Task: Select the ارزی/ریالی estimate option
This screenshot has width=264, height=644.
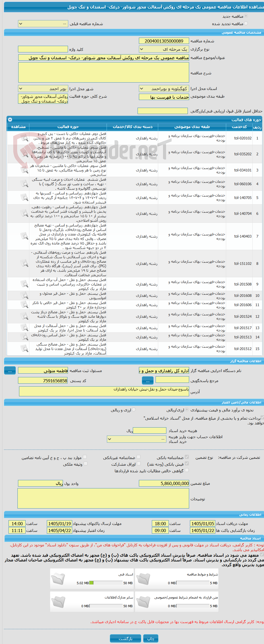Action: pyautogui.click(x=187, y=410)
